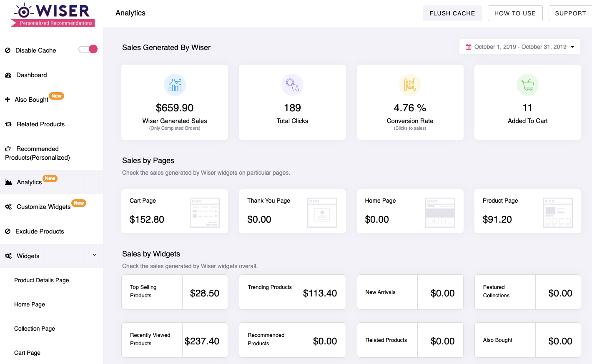Click the New Arrivals widget label
This screenshot has width=592, height=364.
tap(380, 292)
